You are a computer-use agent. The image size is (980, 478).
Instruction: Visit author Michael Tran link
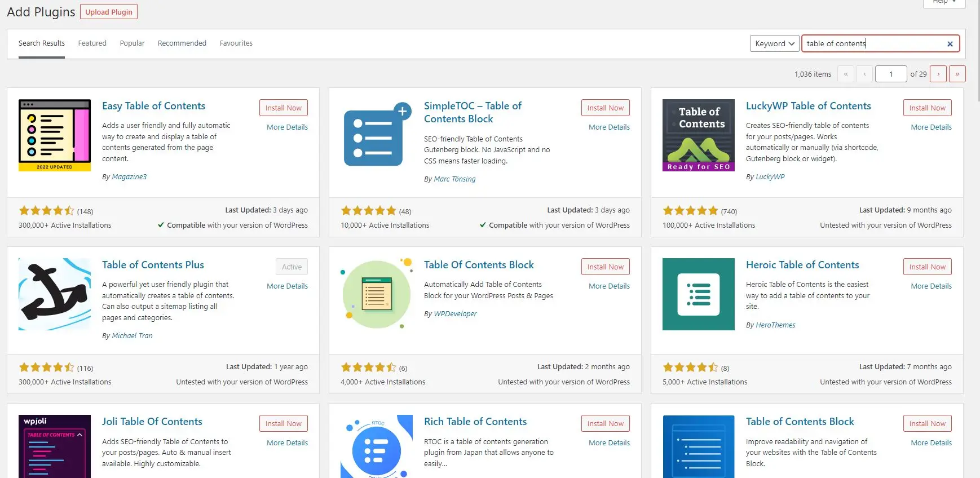pyautogui.click(x=132, y=336)
